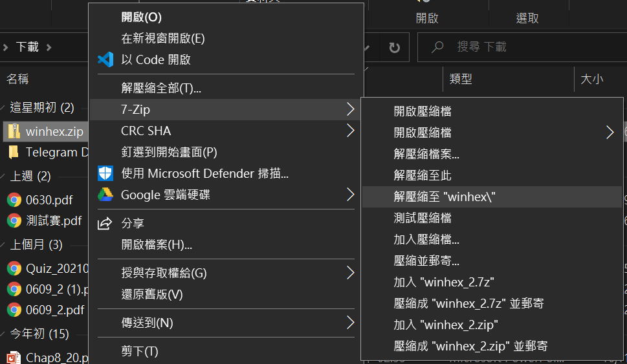Select 解壓縮至 "winhex\"

[492, 197]
